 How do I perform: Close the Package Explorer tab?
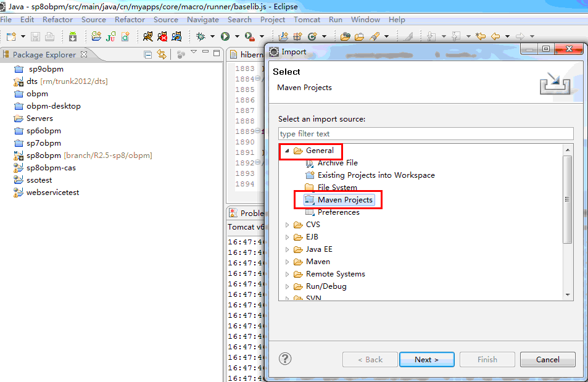(84, 54)
